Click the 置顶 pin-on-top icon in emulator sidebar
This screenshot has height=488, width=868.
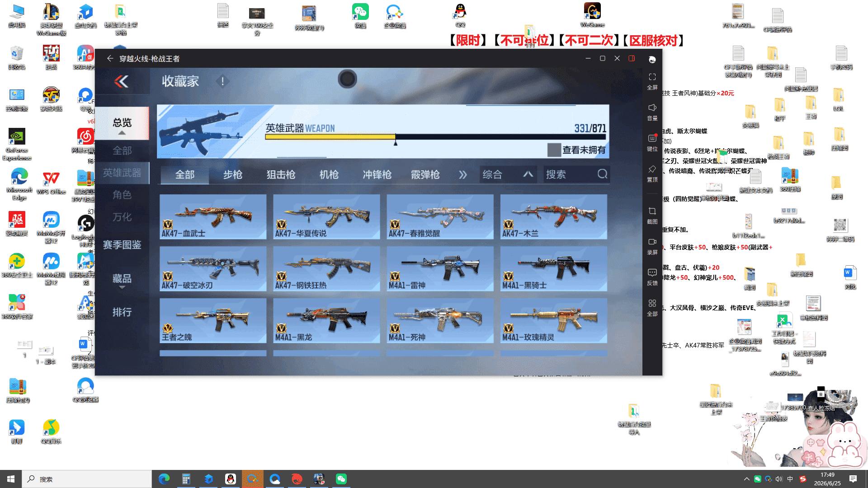pyautogui.click(x=652, y=169)
